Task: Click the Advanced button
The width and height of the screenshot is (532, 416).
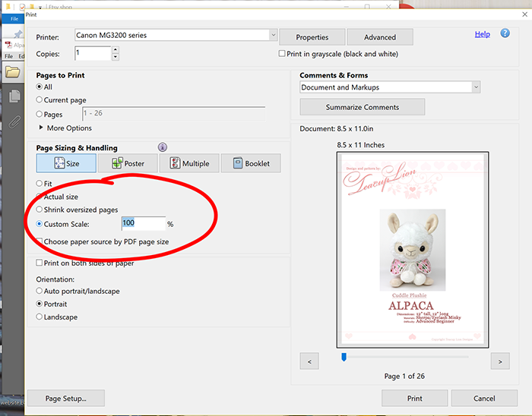Action: point(380,37)
